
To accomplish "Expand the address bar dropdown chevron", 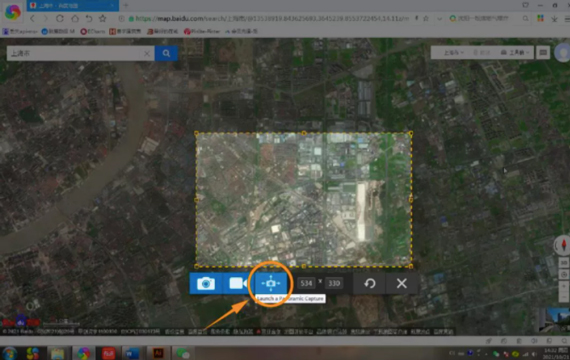I will (x=439, y=19).
